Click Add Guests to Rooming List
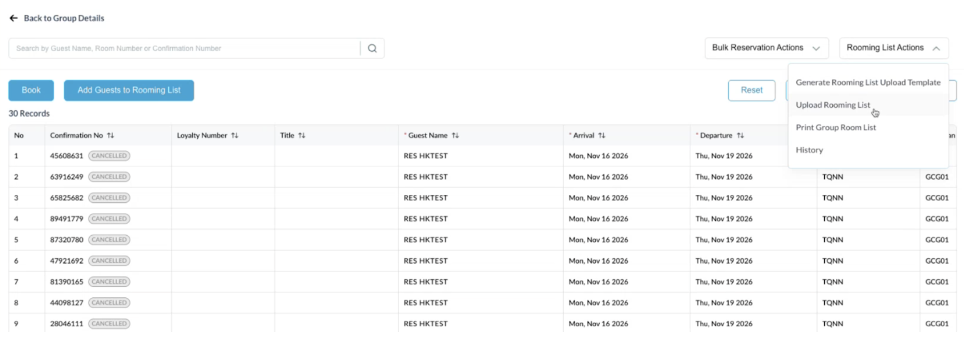The height and width of the screenshot is (345, 980). (129, 90)
